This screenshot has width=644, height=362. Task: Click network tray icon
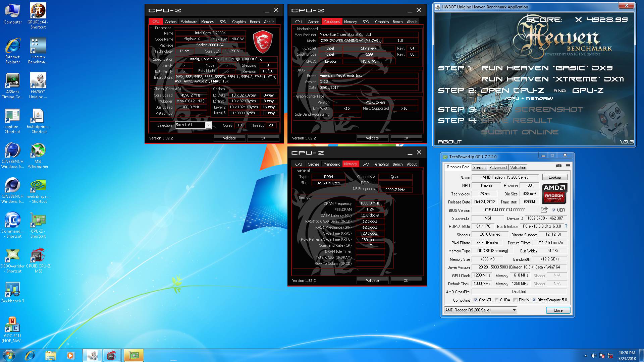tap(610, 356)
